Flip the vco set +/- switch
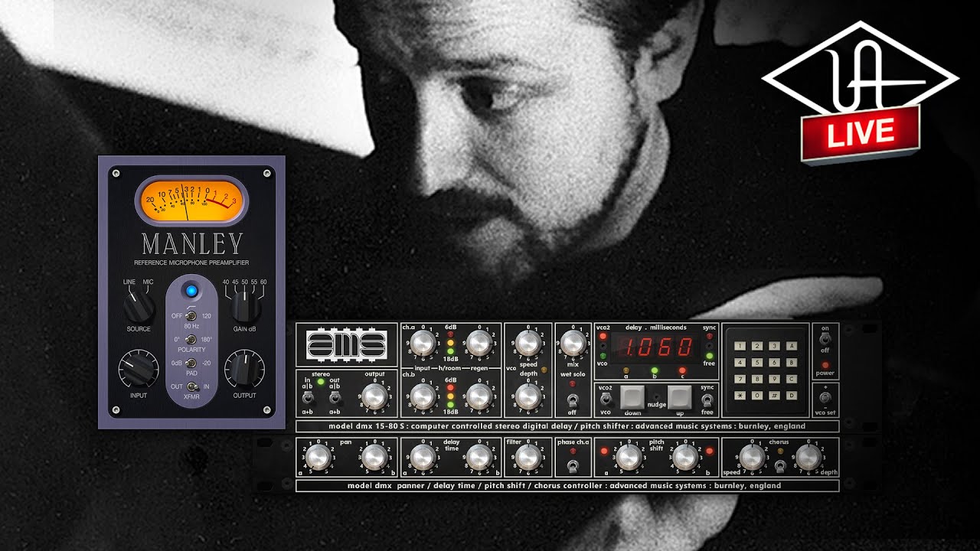Image resolution: width=980 pixels, height=551 pixels. [825, 397]
